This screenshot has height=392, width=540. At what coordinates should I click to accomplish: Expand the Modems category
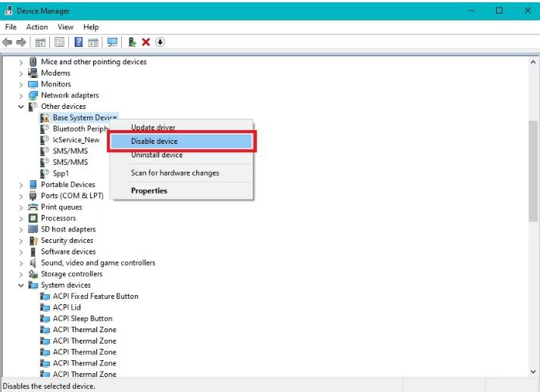click(21, 73)
